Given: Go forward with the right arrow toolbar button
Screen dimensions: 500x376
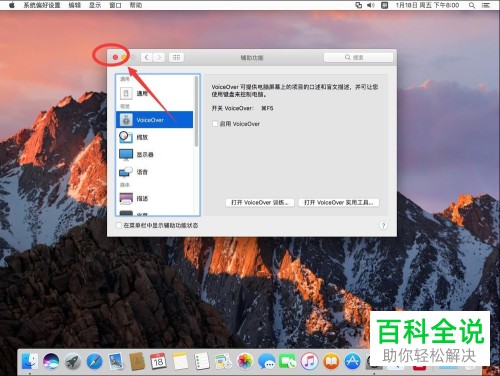Looking at the screenshot, I should click(x=159, y=57).
